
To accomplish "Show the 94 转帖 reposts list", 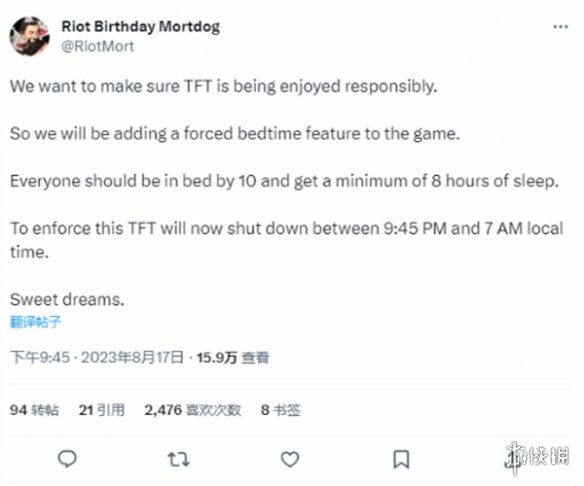I will click(34, 410).
